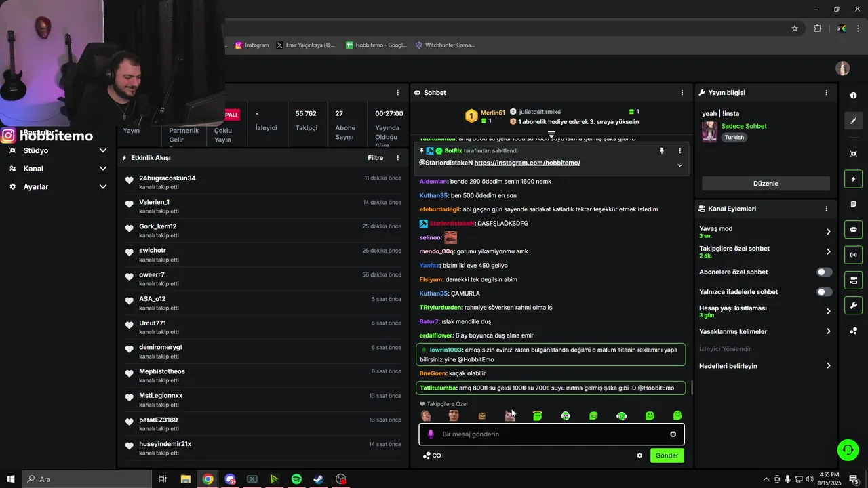Click the broadcast signal sidebar icon

click(x=853, y=255)
